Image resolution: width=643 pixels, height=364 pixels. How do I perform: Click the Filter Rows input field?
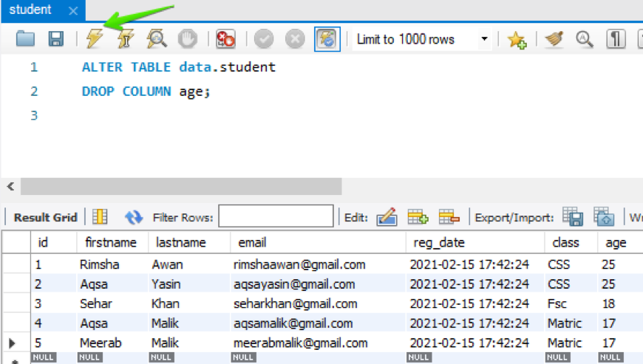click(x=276, y=217)
